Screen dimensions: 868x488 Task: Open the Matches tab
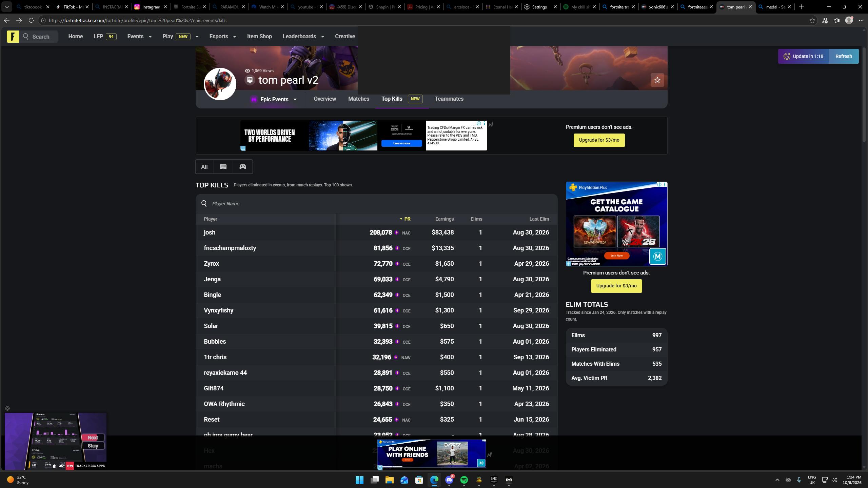tap(358, 99)
